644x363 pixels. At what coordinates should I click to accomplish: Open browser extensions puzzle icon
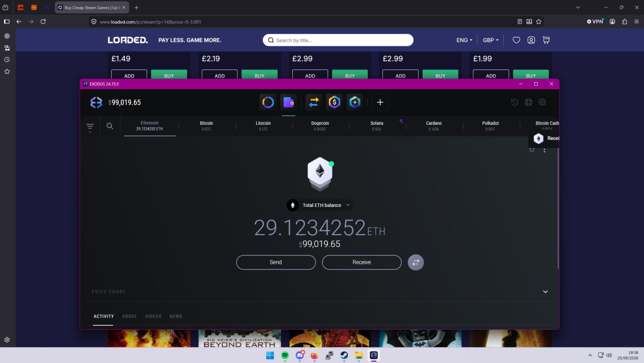point(625,22)
